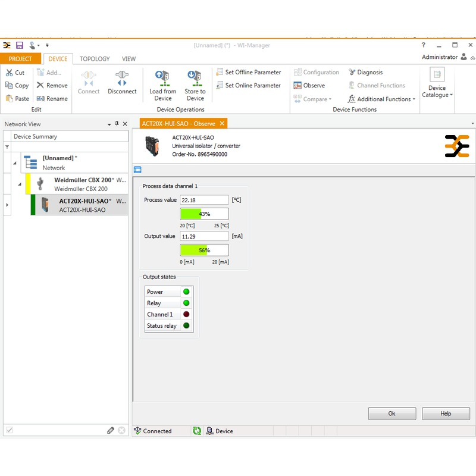Screen dimensions: 476x476
Task: Open the Observe function
Action: (x=309, y=86)
